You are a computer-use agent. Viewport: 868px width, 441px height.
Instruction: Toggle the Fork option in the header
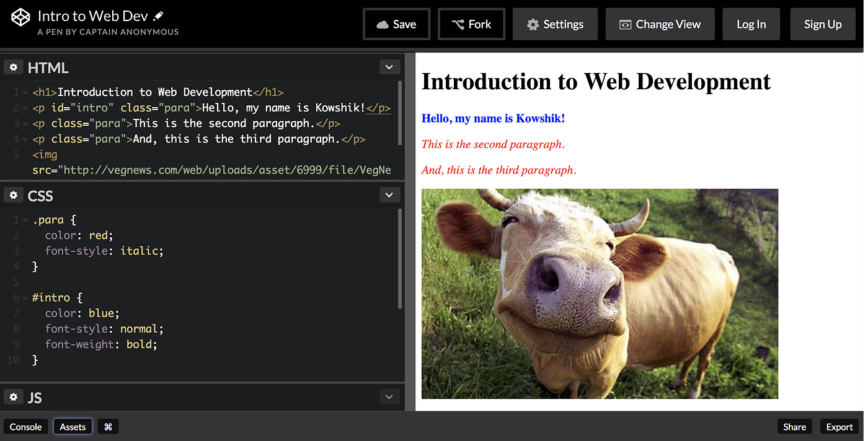(471, 24)
